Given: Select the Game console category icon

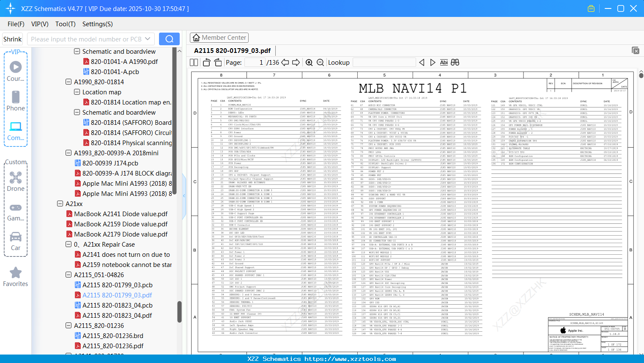Looking at the screenshot, I should (16, 212).
